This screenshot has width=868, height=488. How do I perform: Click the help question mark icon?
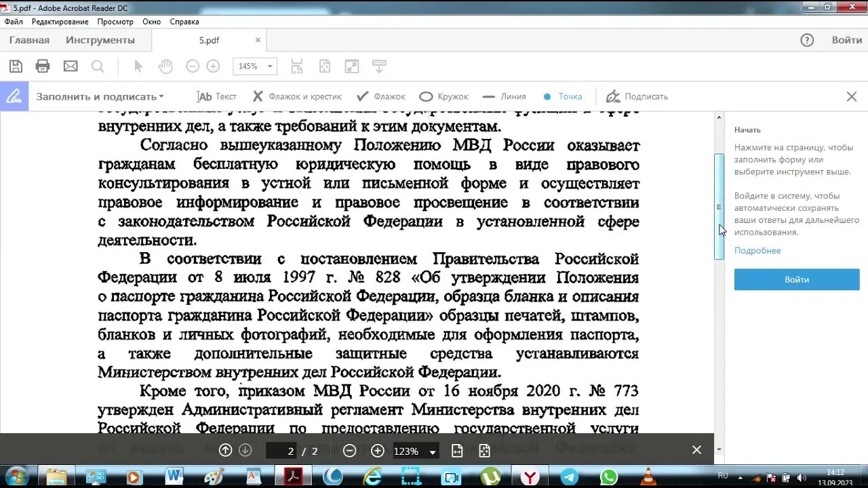click(807, 40)
